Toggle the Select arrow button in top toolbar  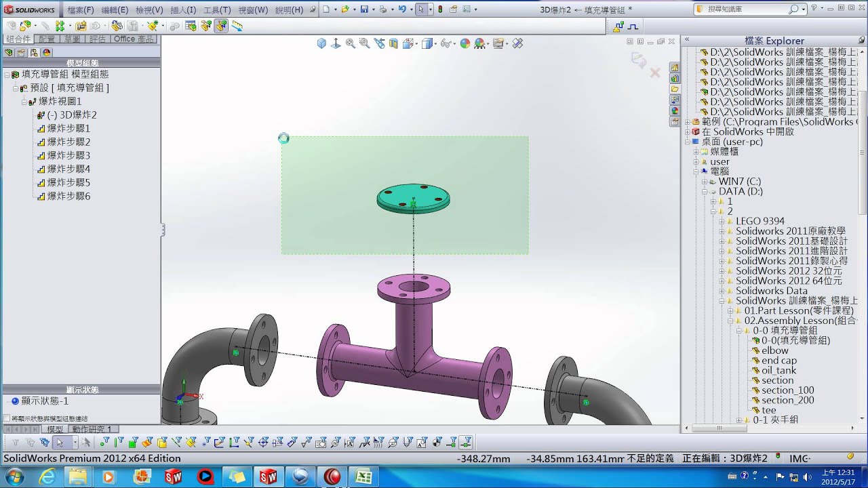(x=421, y=9)
